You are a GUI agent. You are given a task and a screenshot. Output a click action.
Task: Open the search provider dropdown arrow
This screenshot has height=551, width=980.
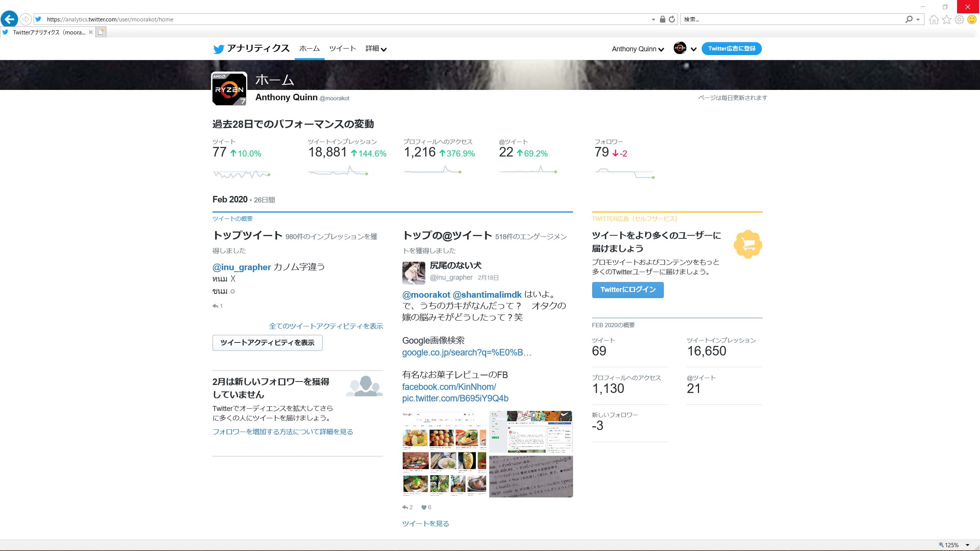[x=918, y=20]
